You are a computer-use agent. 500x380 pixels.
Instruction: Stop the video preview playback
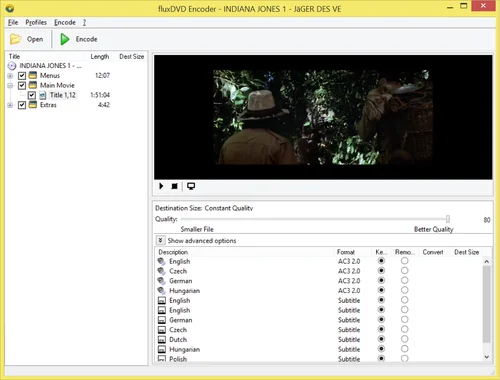tap(174, 186)
